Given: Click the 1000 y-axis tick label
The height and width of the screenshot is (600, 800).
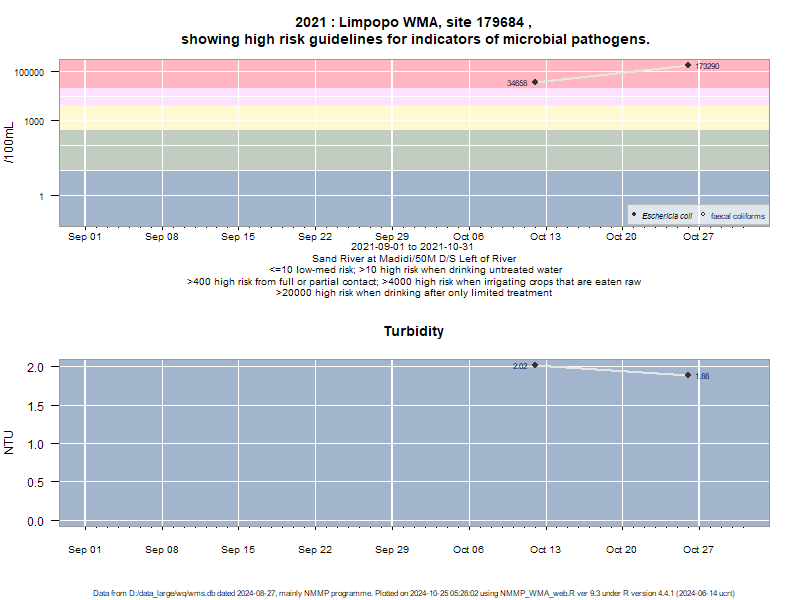Looking at the screenshot, I should [34, 121].
